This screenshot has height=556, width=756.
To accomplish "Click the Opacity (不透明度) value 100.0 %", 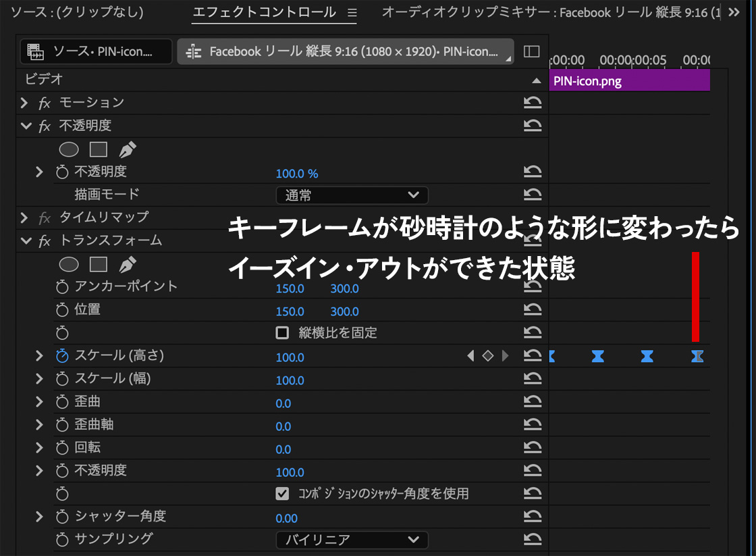I will [x=296, y=174].
